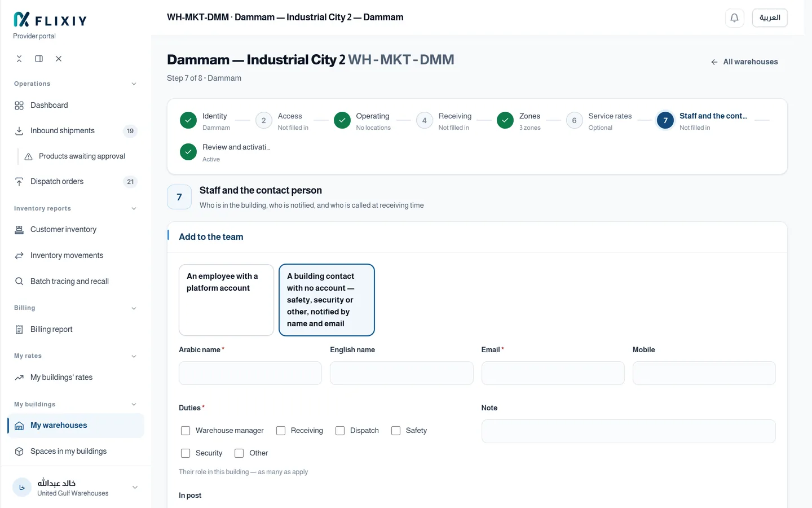Collapse the Operations section
This screenshot has width=812, height=508.
134,84
